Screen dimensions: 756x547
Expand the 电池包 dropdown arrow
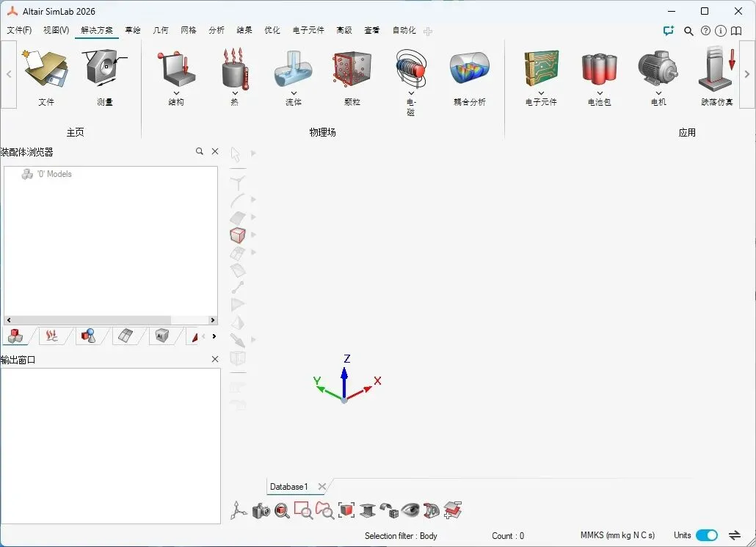coord(600,93)
